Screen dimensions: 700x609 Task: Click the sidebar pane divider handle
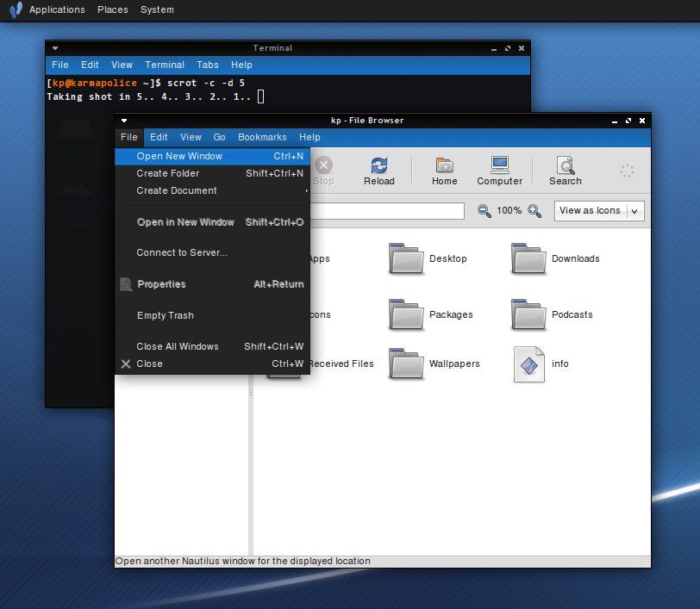251,393
